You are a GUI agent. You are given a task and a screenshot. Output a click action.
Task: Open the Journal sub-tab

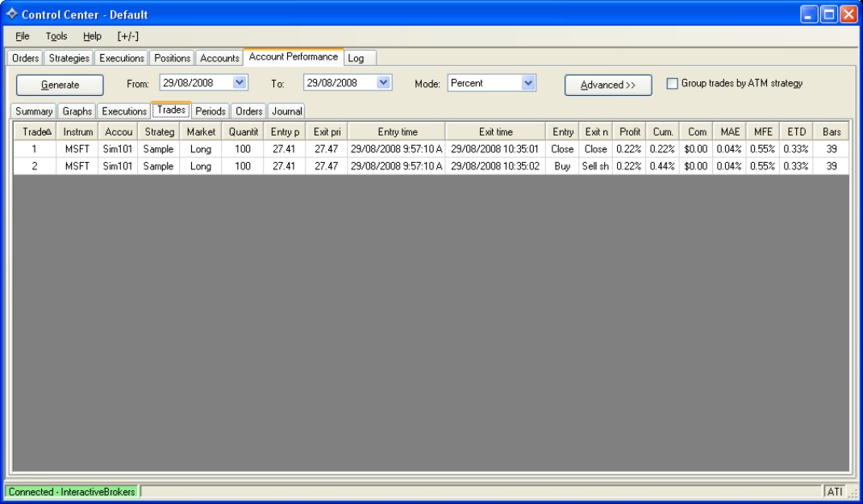[287, 111]
